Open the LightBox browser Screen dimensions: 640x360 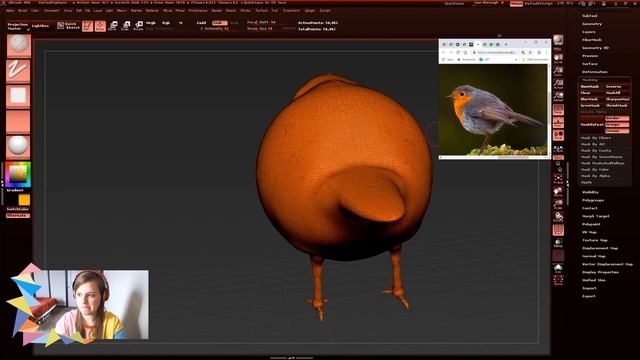[x=40, y=26]
